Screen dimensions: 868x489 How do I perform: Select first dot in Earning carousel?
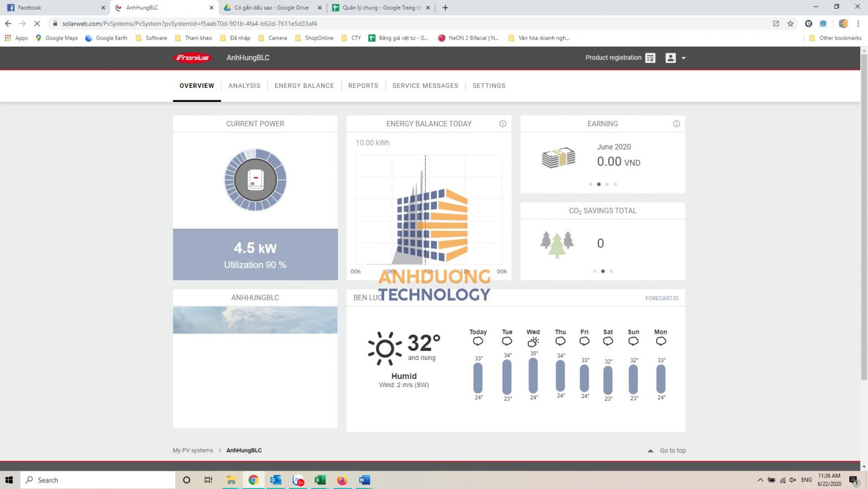click(x=590, y=184)
